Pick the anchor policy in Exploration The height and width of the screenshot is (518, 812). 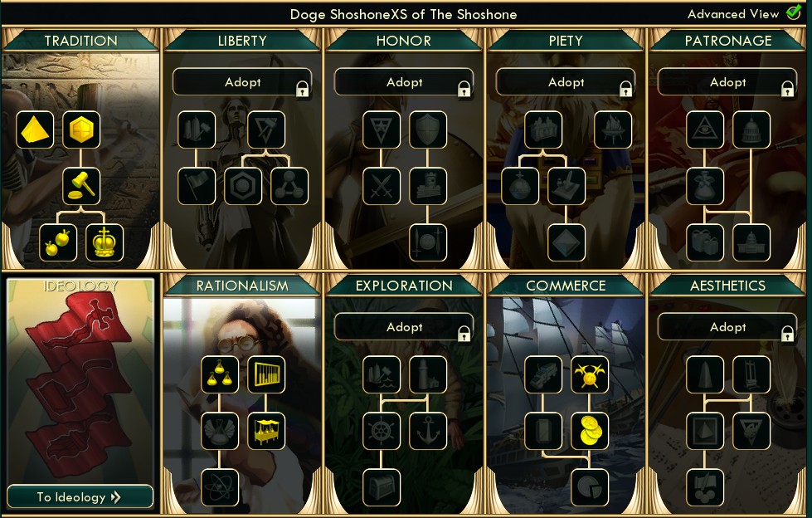pos(428,431)
